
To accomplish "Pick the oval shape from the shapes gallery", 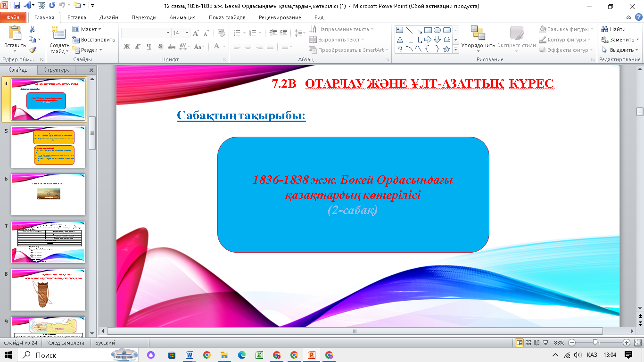I will (x=437, y=30).
